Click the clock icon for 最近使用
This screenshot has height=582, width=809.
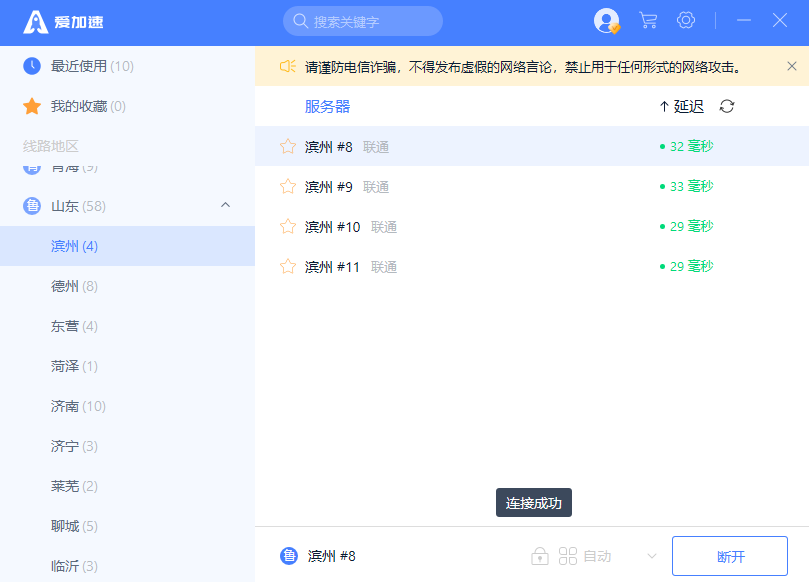coord(32,66)
